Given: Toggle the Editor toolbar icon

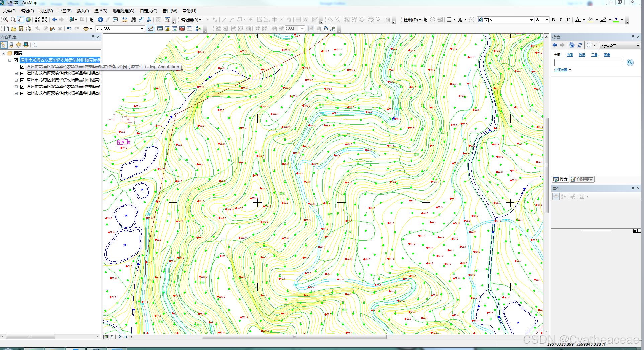Looking at the screenshot, I should tap(151, 29).
